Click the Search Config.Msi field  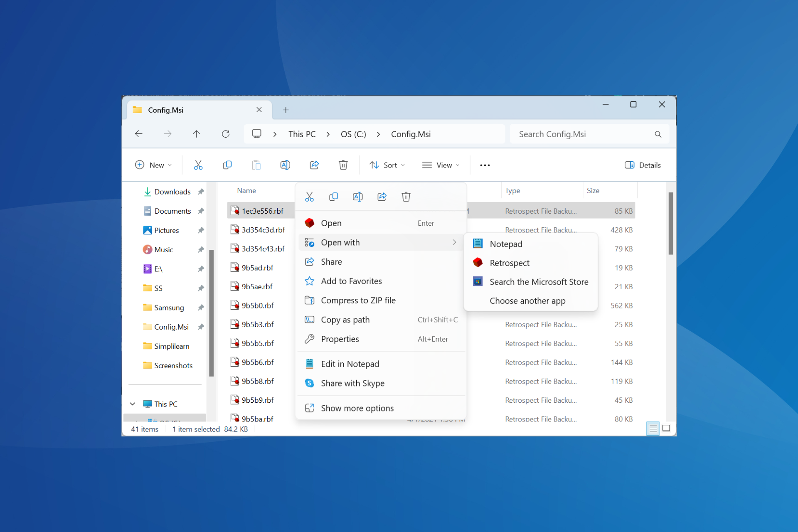coord(589,134)
